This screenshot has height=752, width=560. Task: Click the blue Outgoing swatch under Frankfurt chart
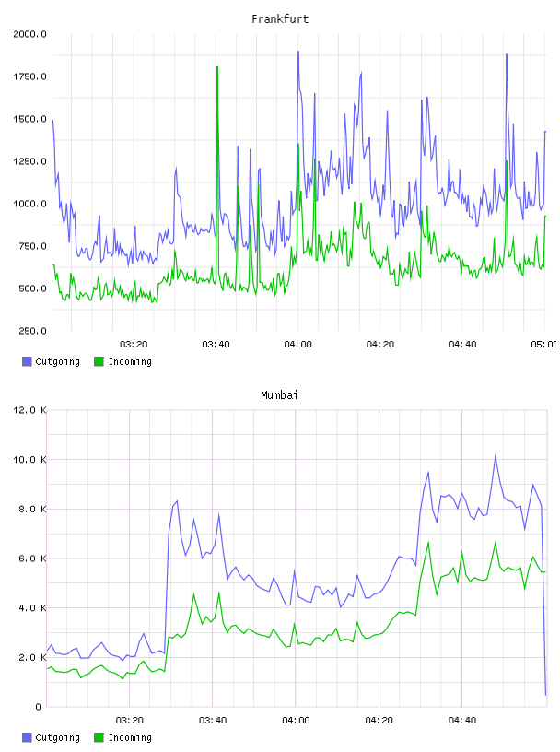[27, 361]
